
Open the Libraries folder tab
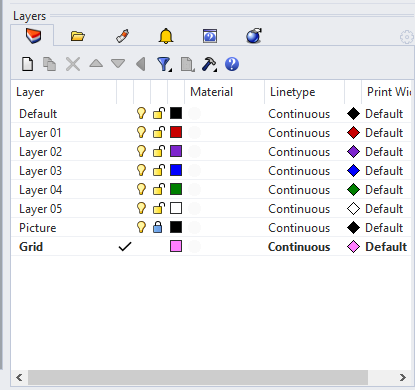pyautogui.click(x=78, y=36)
